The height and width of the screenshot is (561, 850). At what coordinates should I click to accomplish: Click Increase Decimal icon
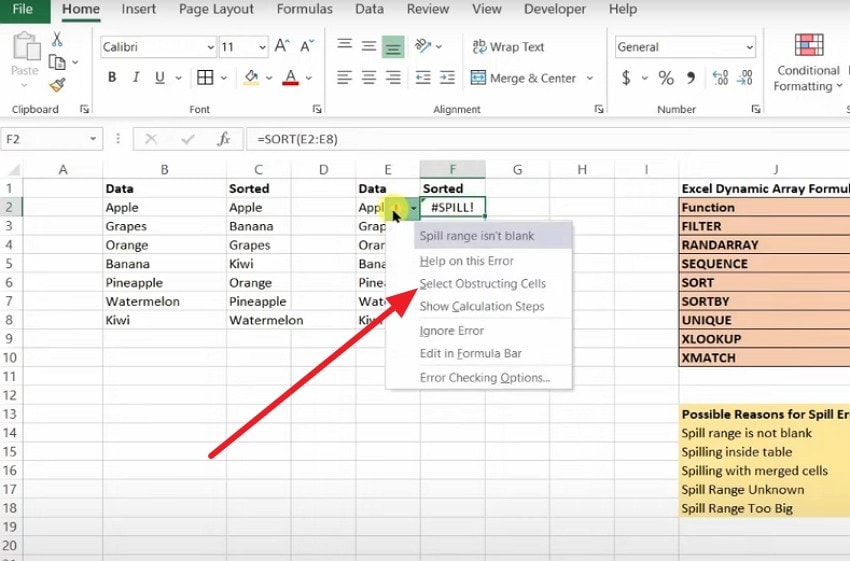tap(720, 78)
